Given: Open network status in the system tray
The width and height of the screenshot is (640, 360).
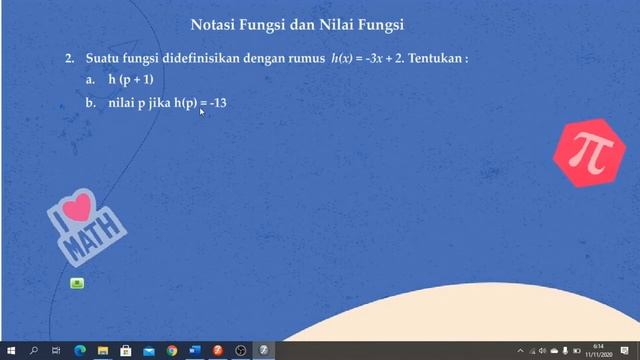Looking at the screenshot, I should tap(532, 351).
